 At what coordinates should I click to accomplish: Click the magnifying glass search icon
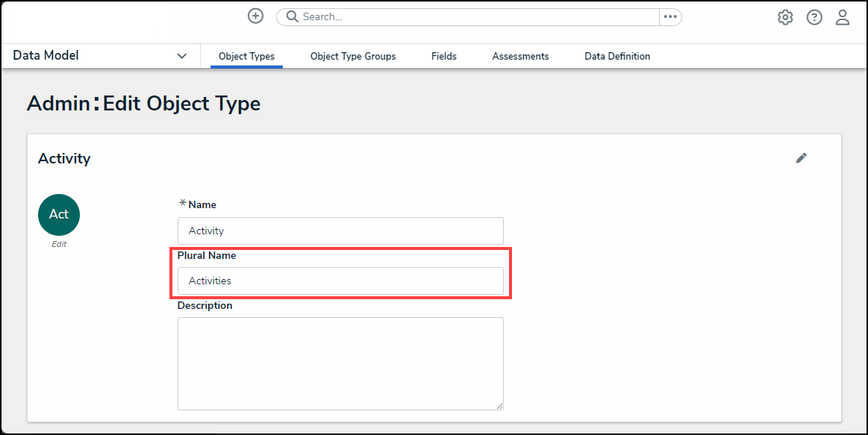(292, 17)
